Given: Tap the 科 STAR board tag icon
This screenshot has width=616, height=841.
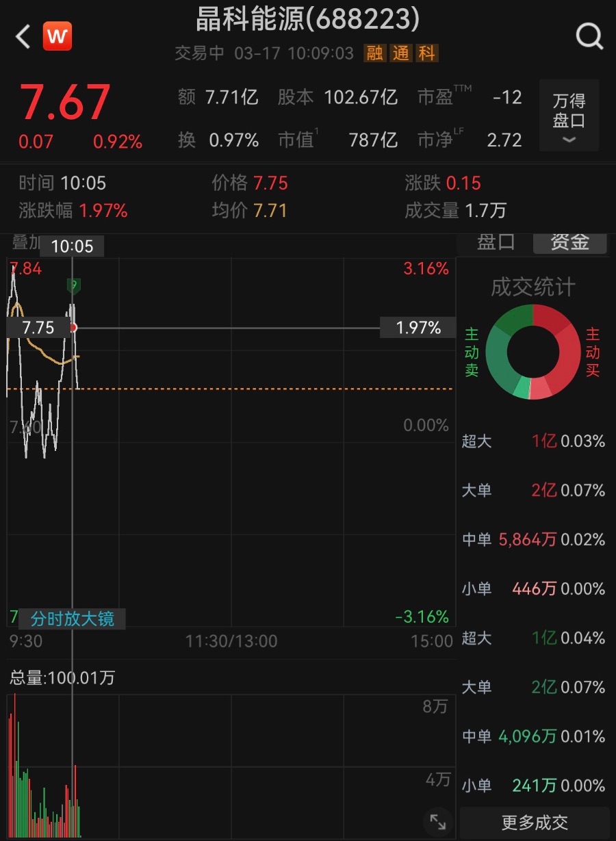Looking at the screenshot, I should pyautogui.click(x=427, y=53).
